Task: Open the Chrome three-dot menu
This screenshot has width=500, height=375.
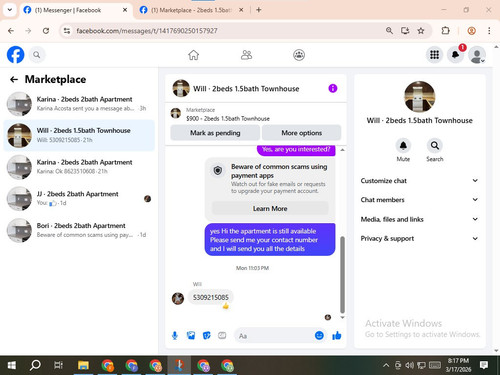Action: tap(489, 31)
